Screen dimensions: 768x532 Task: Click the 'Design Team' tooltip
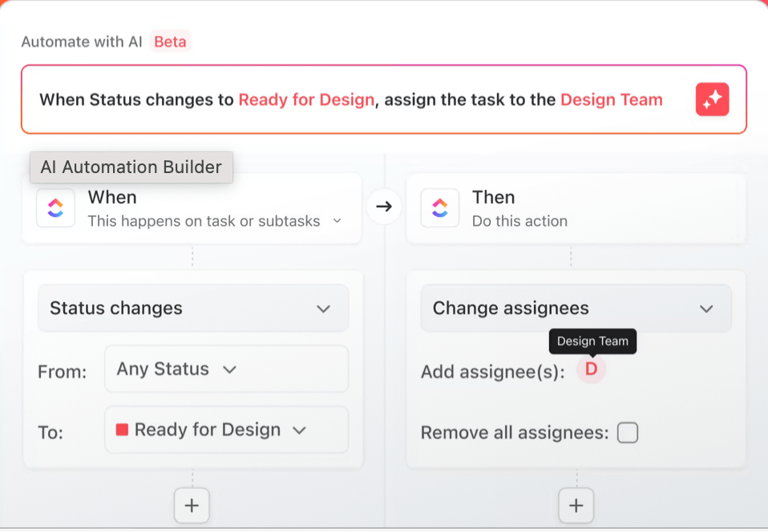coord(592,341)
